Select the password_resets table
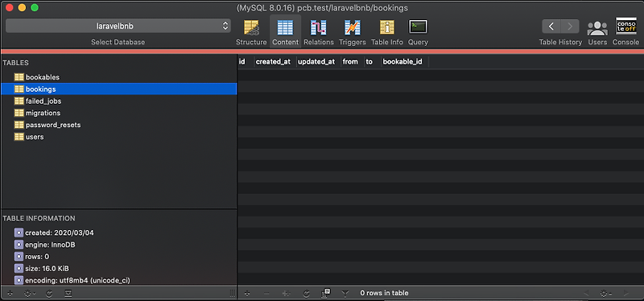The height and width of the screenshot is (301, 644). [x=118, y=125]
